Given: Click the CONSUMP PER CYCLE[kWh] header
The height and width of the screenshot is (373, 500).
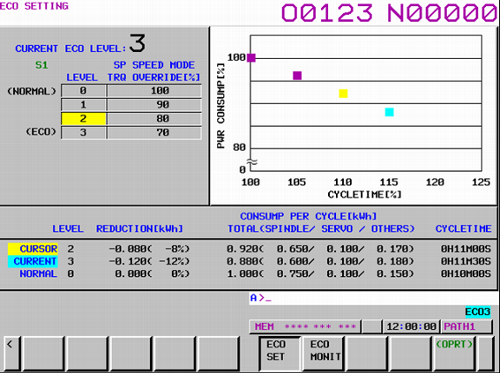Looking at the screenshot, I should tap(308, 216).
